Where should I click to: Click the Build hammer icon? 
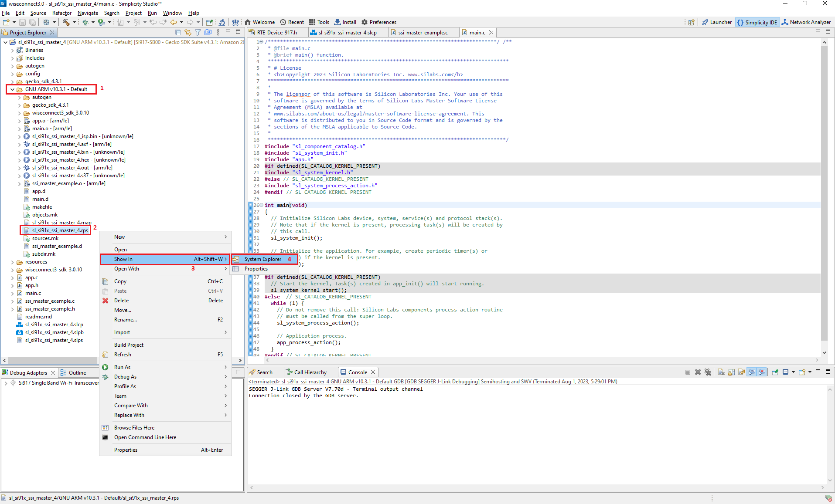pos(66,22)
